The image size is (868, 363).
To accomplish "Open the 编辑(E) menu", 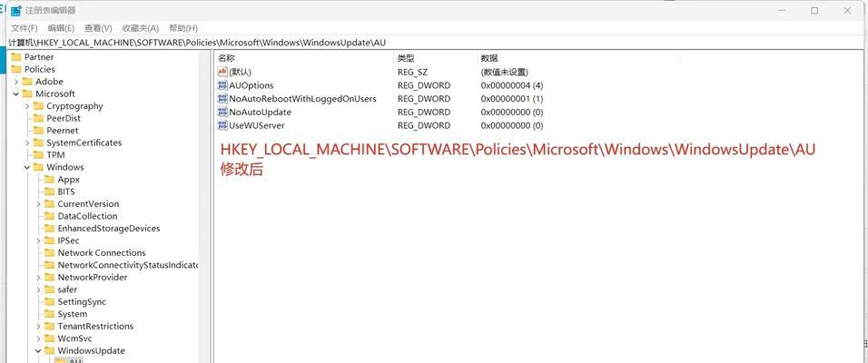I will coord(61,28).
